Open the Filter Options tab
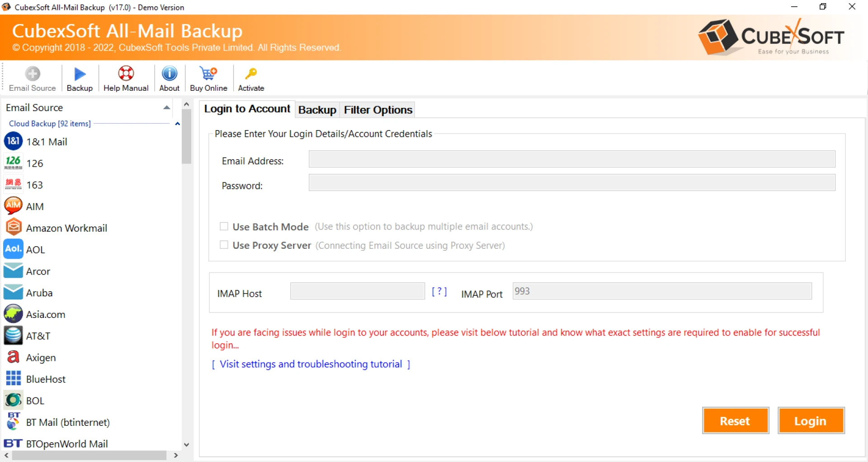 [x=377, y=109]
